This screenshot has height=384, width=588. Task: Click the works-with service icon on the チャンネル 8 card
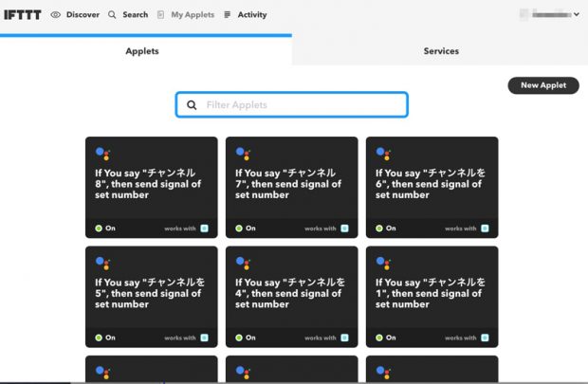(204, 229)
